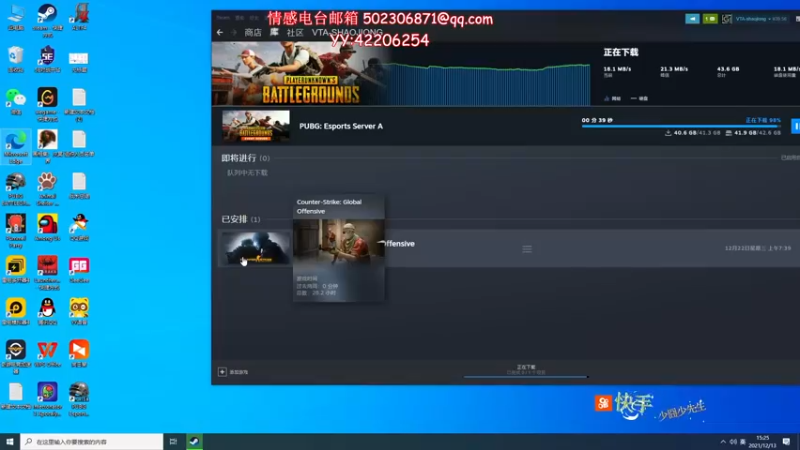Open the PUBG Esports helmet icon bottom row

(79, 399)
